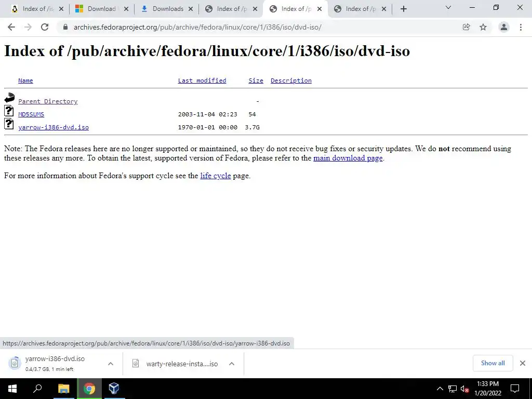Click the address bar URL
This screenshot has height=399, width=532.
(197, 27)
